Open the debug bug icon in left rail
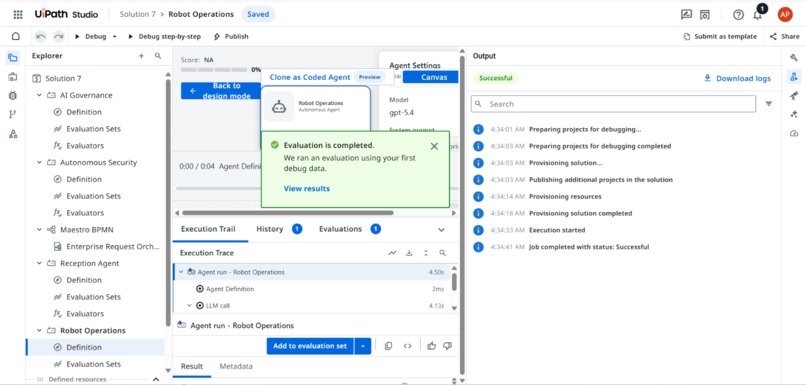The width and height of the screenshot is (806, 385). pos(13,96)
